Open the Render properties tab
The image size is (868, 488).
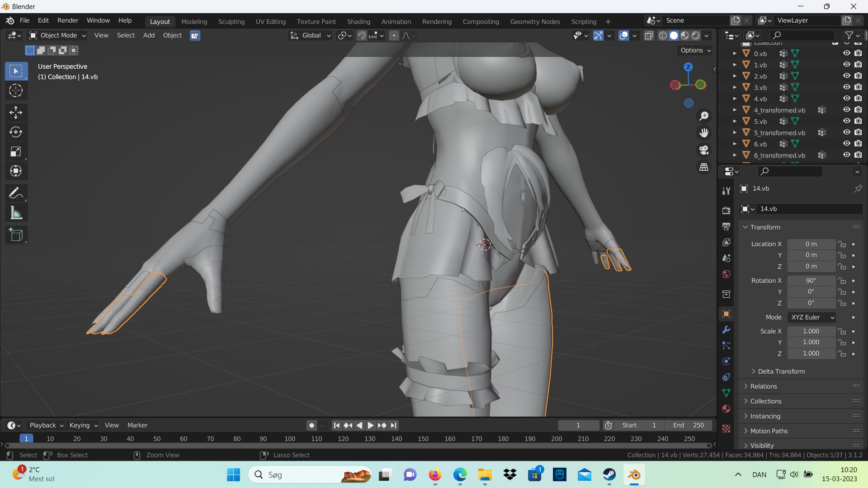(x=726, y=211)
